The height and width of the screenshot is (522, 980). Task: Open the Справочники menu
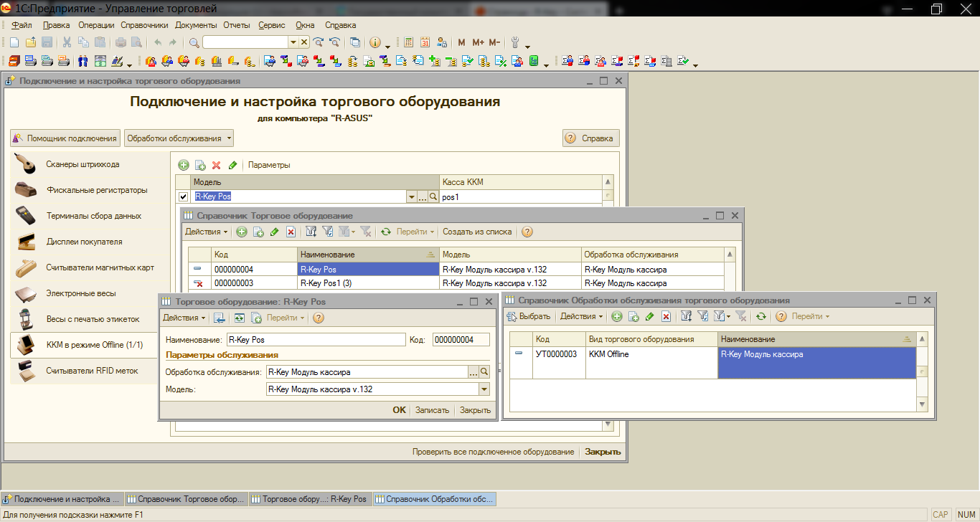tap(144, 25)
